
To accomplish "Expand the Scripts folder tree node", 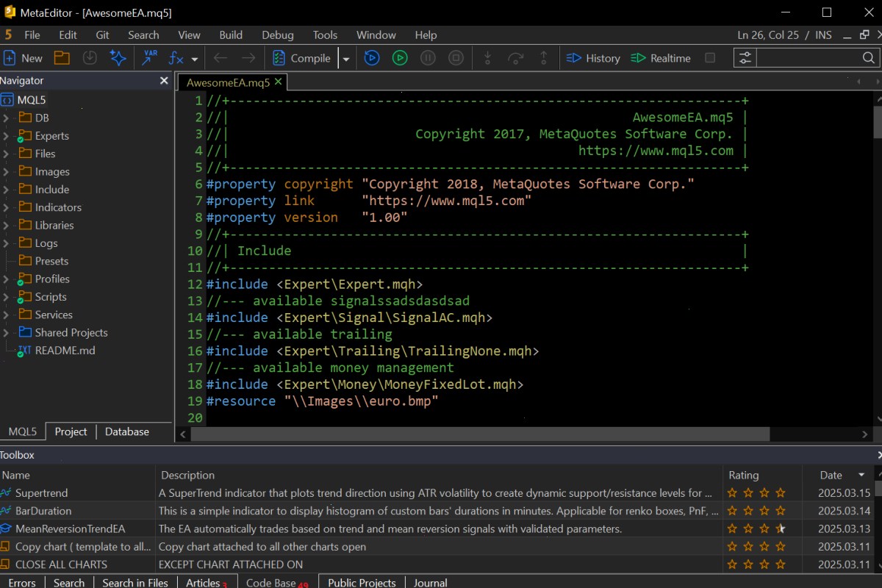I will (x=6, y=297).
